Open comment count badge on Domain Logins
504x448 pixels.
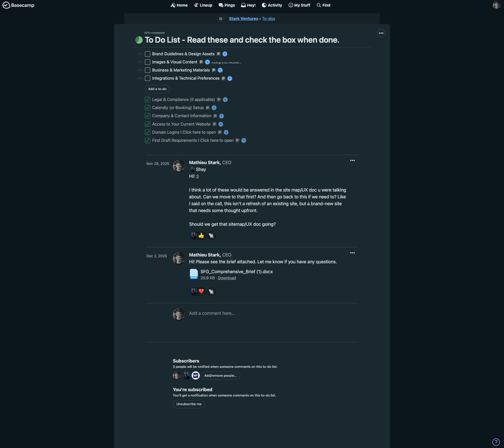(x=226, y=132)
